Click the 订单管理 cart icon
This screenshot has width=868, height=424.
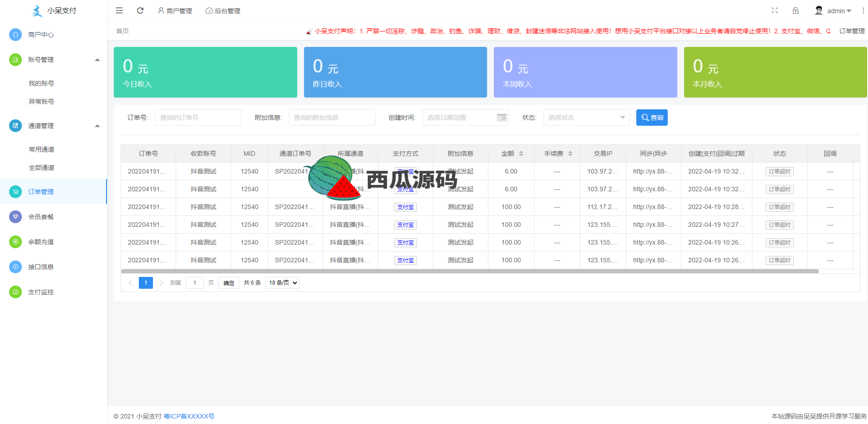pos(15,192)
